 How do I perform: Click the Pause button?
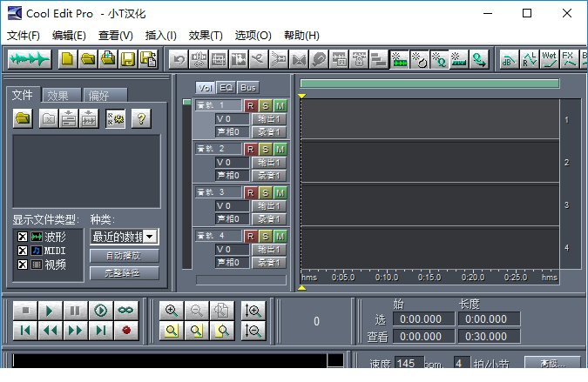75,311
